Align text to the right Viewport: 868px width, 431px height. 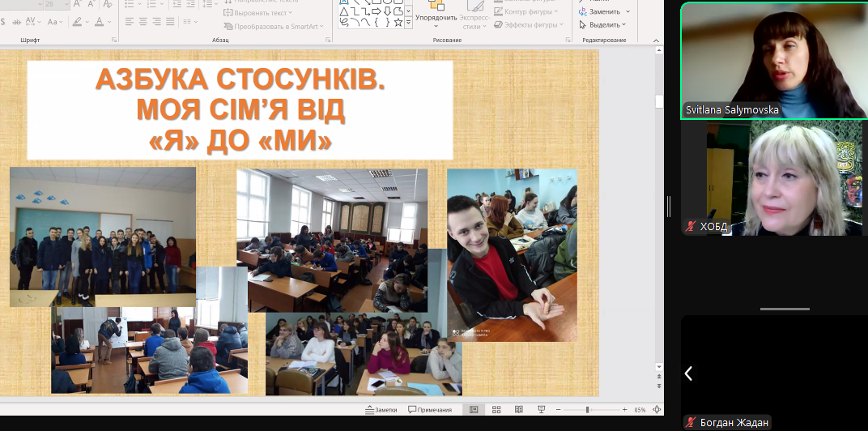[156, 22]
